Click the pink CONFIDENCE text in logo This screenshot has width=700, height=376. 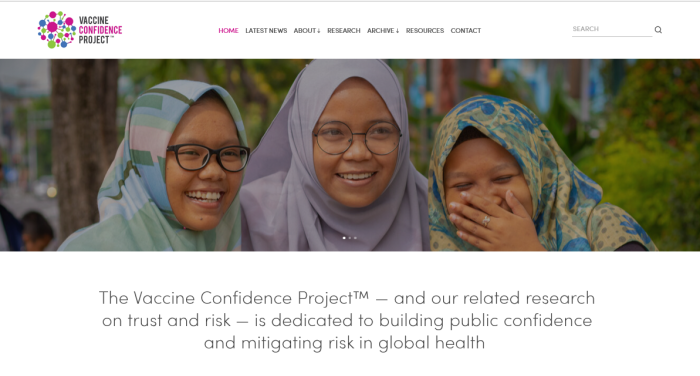pyautogui.click(x=100, y=30)
